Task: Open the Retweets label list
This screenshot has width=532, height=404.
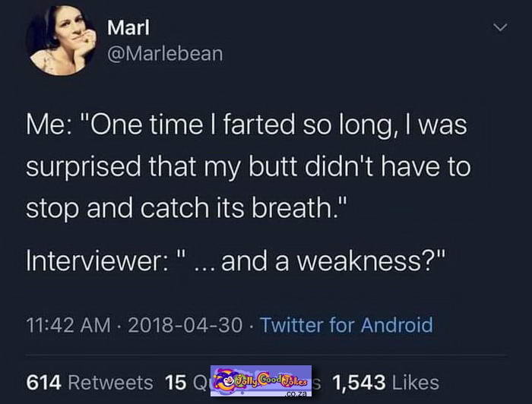Action: pos(111,382)
